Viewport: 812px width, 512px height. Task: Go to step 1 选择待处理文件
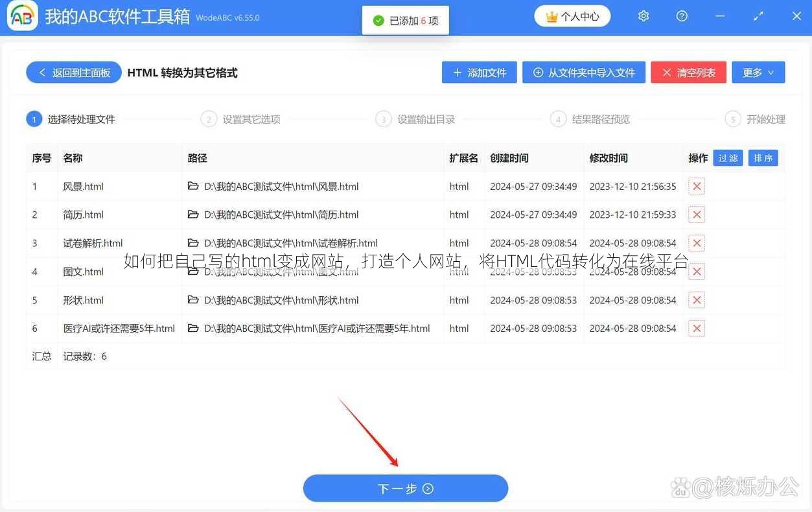coord(71,119)
